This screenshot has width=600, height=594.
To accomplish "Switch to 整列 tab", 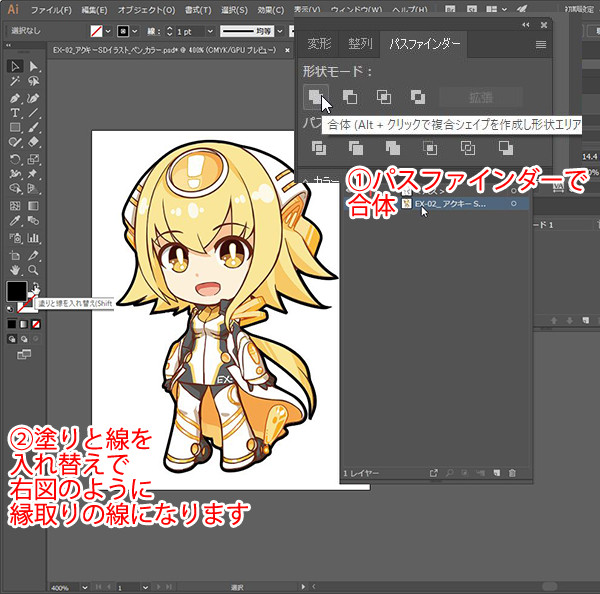I will [360, 44].
